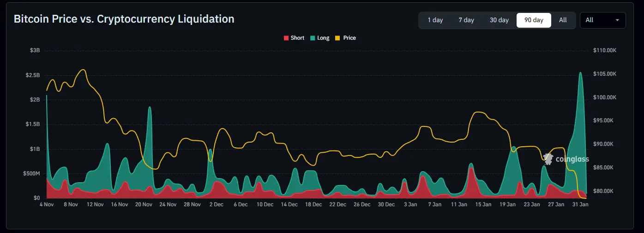Screen dimensions: 644x233
Task: Click the tallest green long peak near 31 Jan
Action: point(580,74)
